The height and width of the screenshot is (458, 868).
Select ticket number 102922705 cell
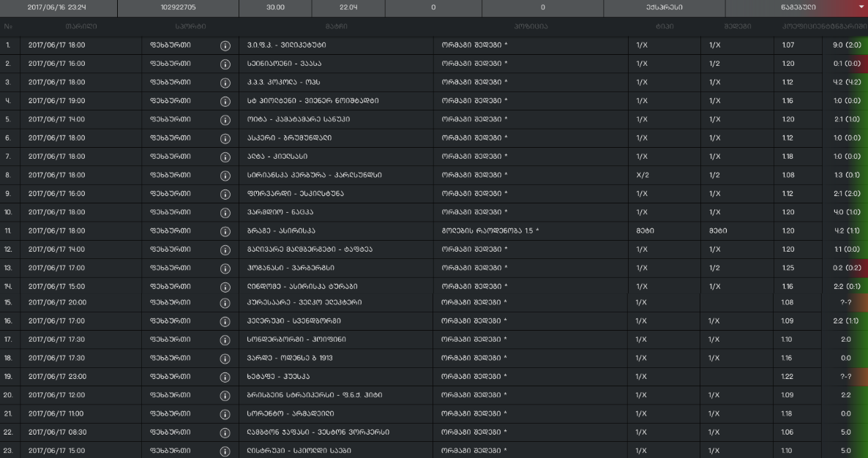(x=177, y=7)
